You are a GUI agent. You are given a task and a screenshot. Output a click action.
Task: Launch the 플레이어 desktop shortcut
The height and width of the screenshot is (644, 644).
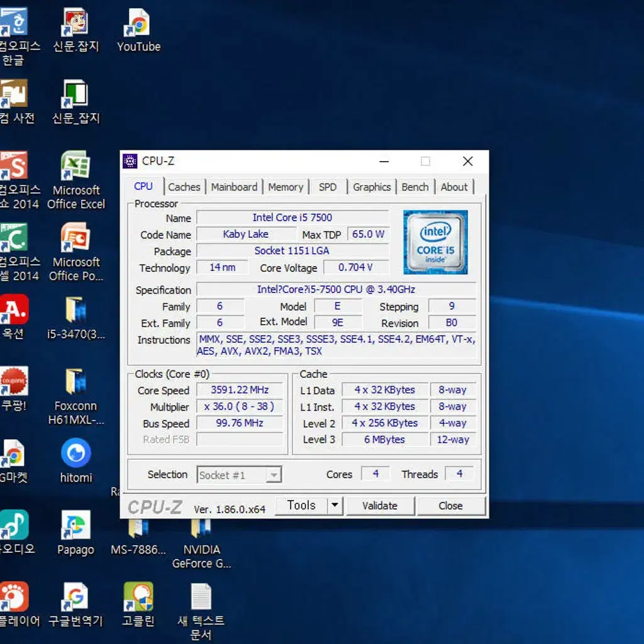coord(19,604)
